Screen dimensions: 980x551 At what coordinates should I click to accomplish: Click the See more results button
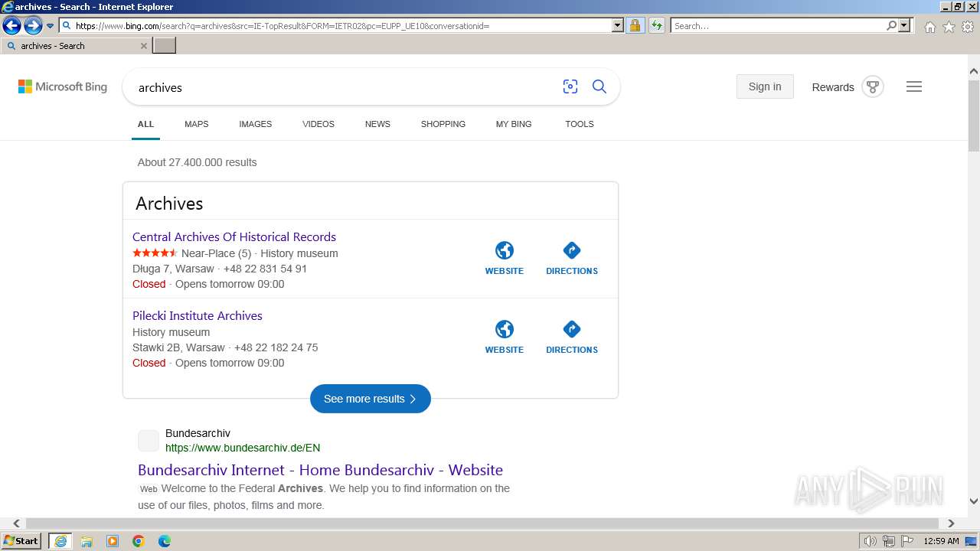click(371, 399)
